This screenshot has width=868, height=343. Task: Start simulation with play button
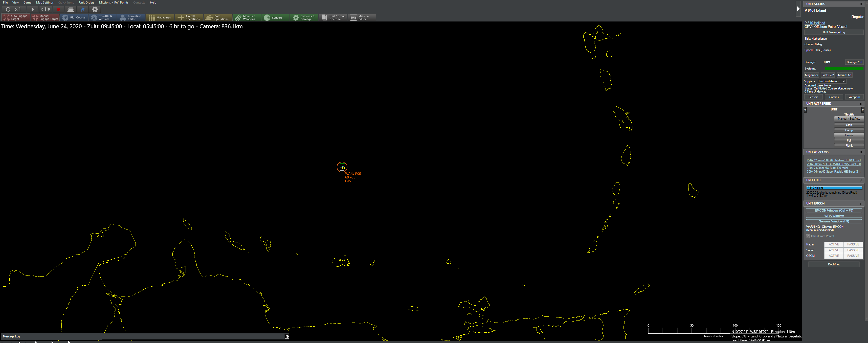point(33,9)
